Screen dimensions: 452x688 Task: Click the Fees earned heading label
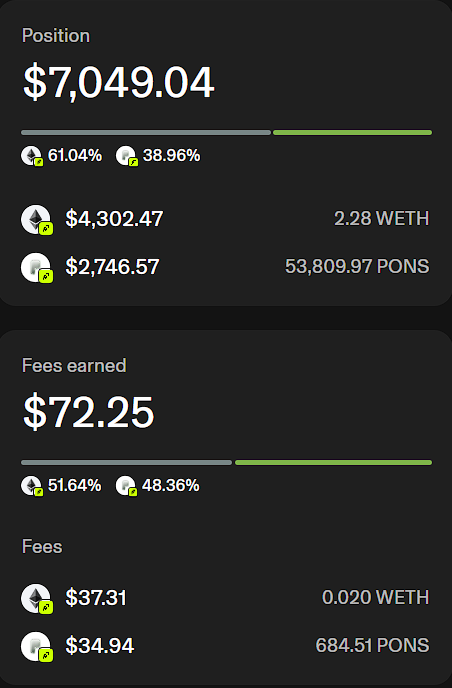[x=74, y=366]
